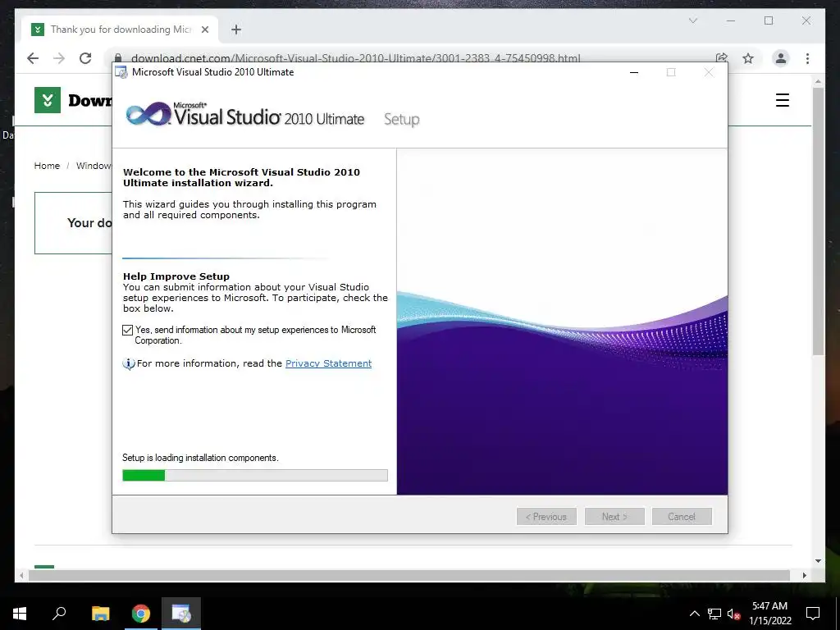
Task: Click the setup loading progress bar
Action: point(255,475)
